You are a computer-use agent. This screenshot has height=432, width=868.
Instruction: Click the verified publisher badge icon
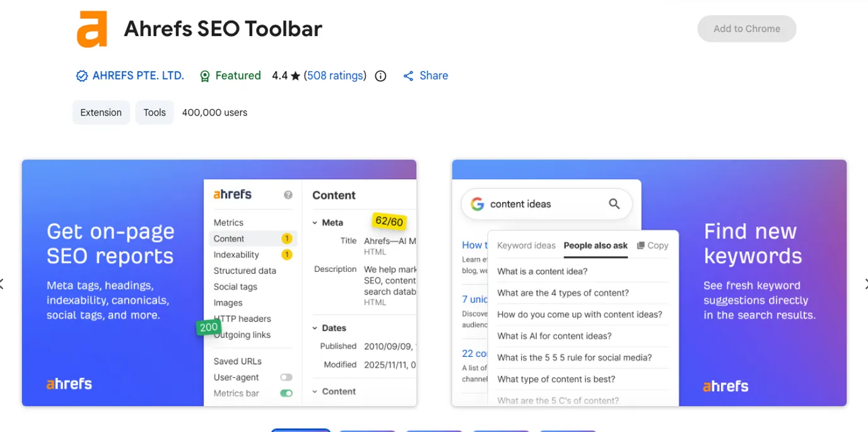click(81, 76)
